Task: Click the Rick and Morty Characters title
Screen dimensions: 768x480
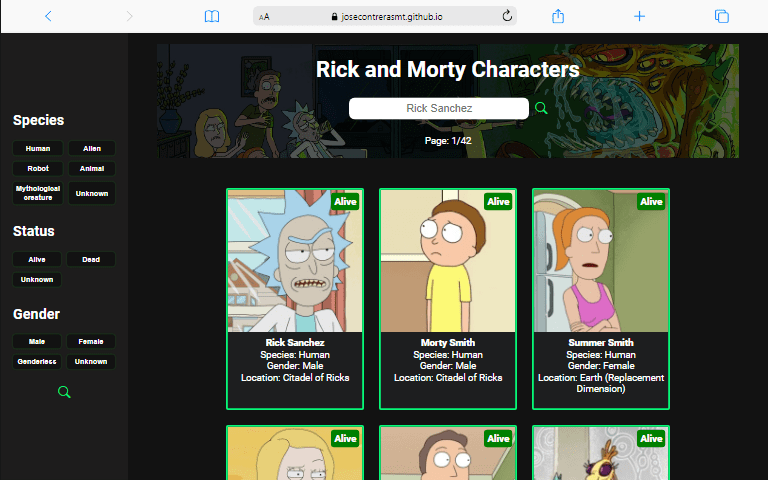Action: 448,69
